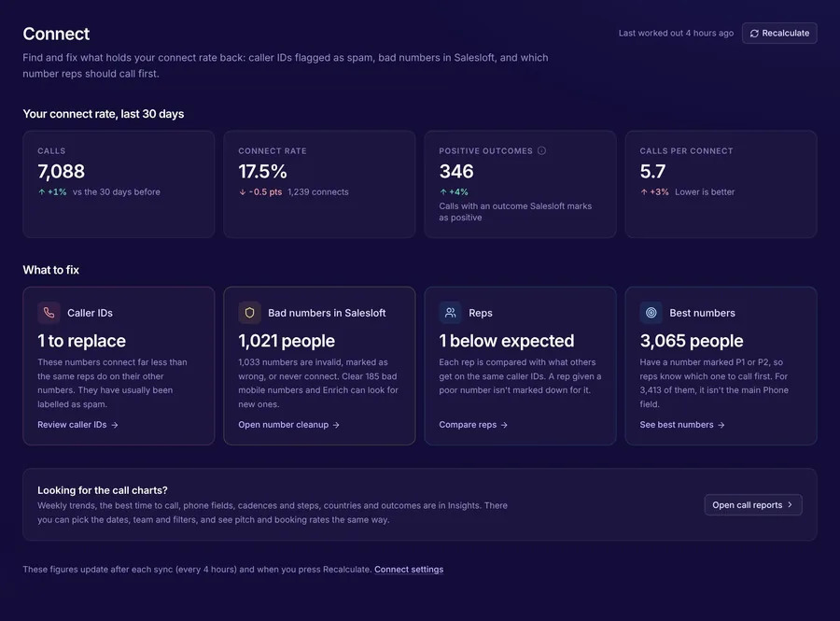Viewport: 840px width, 621px height.
Task: Click the Connect page title
Action: [56, 34]
